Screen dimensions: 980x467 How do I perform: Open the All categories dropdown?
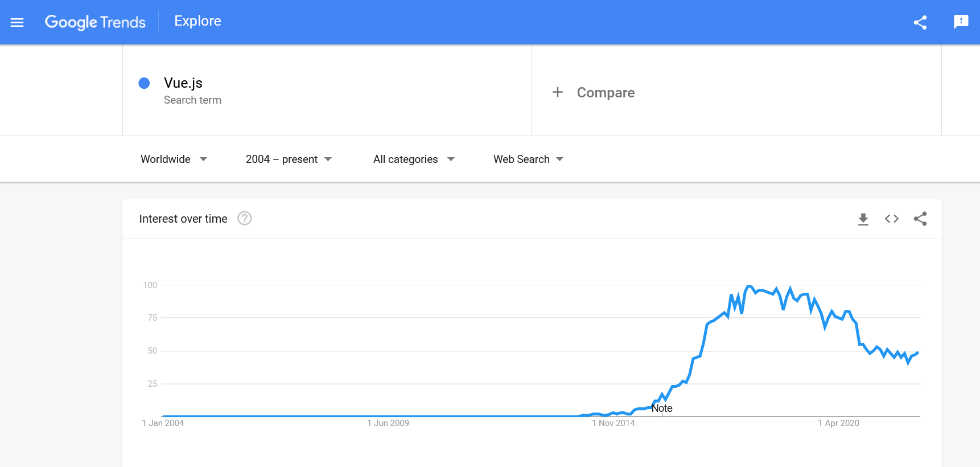[x=413, y=159]
